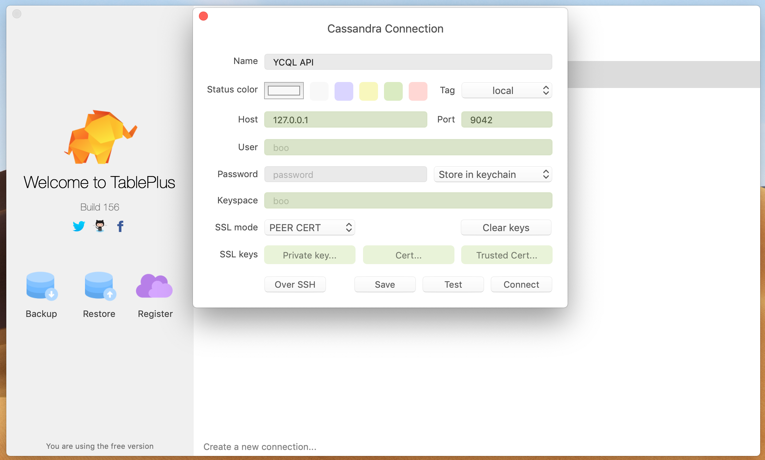Screen dimensions: 765x460
Task: Click the Twitter bird icon
Action: point(79,227)
